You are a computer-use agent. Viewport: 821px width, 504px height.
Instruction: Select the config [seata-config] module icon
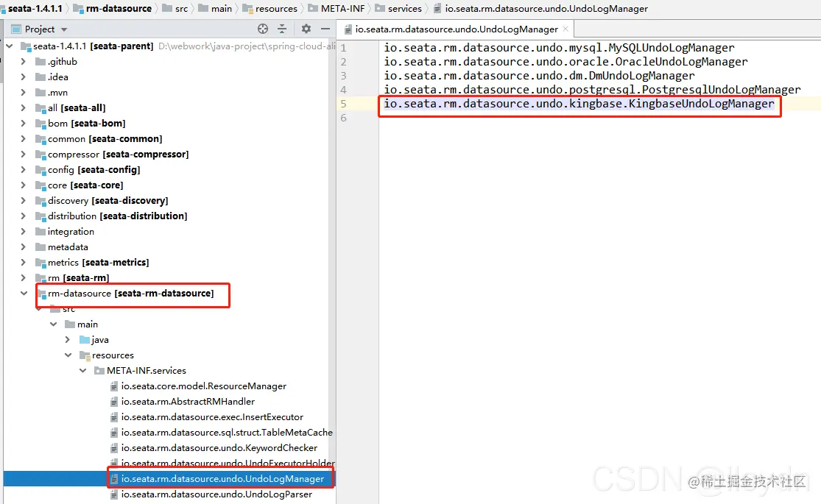pyautogui.click(x=40, y=169)
